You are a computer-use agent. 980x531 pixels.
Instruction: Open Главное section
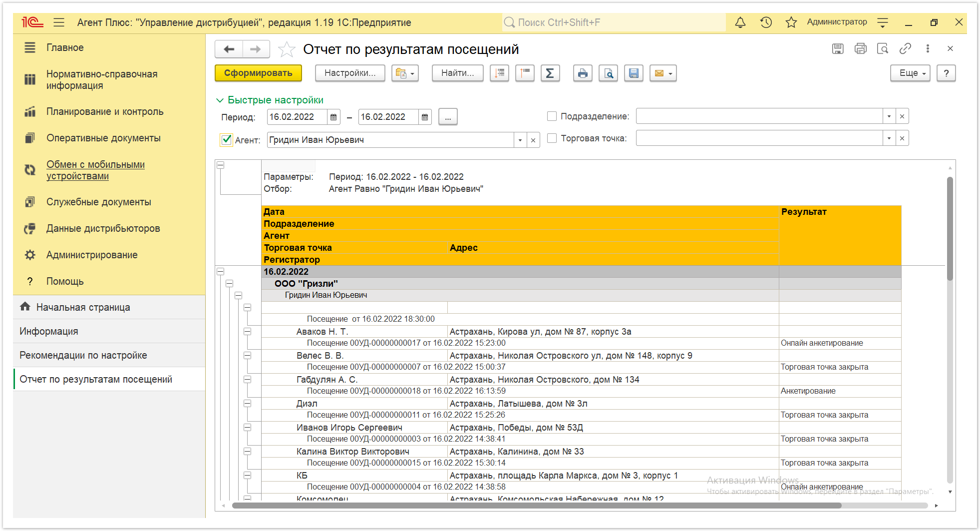65,47
